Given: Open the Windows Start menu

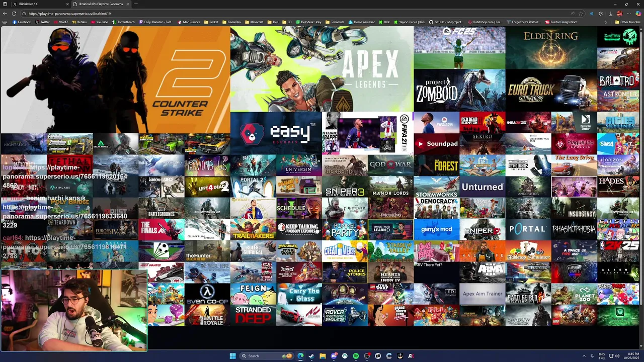Looking at the screenshot, I should pyautogui.click(x=232, y=356).
